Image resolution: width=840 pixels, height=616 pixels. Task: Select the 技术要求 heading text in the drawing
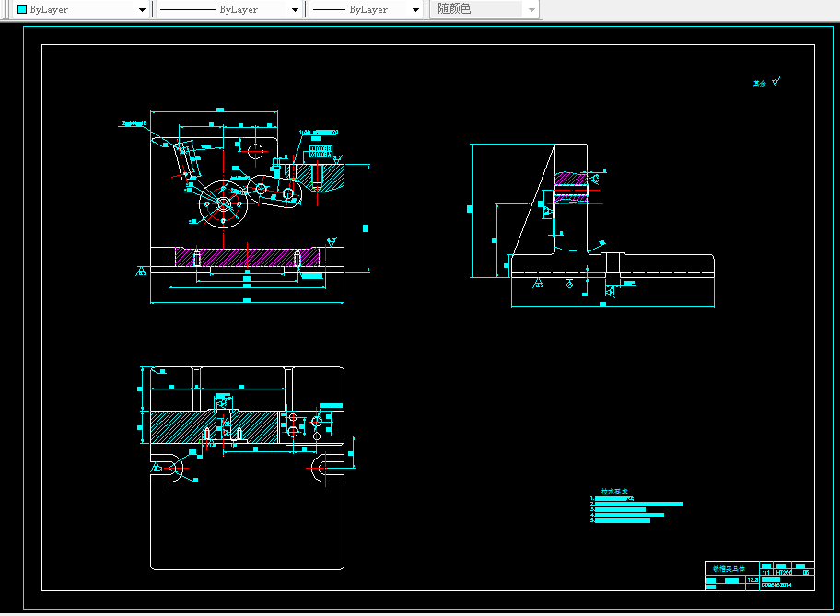coord(614,491)
